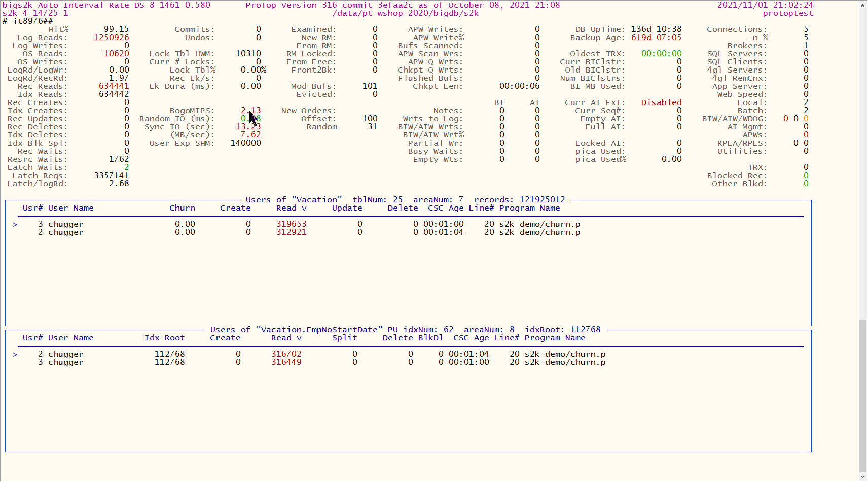Click Idx Reads value 634442
The width and height of the screenshot is (868, 482).
click(114, 94)
